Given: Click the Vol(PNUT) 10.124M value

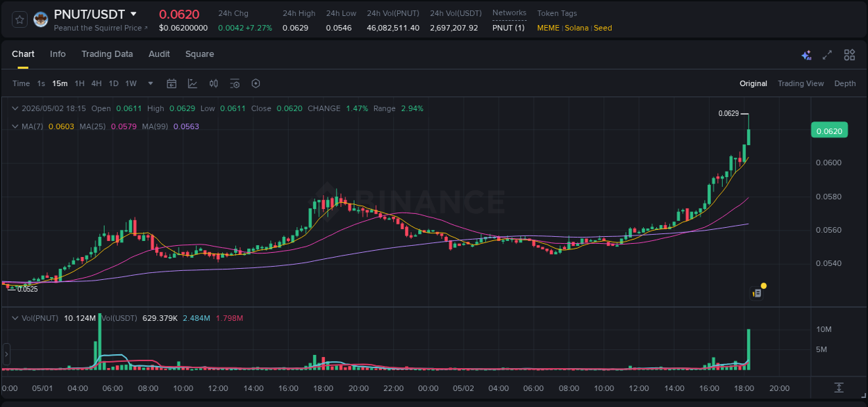Looking at the screenshot, I should tap(80, 318).
